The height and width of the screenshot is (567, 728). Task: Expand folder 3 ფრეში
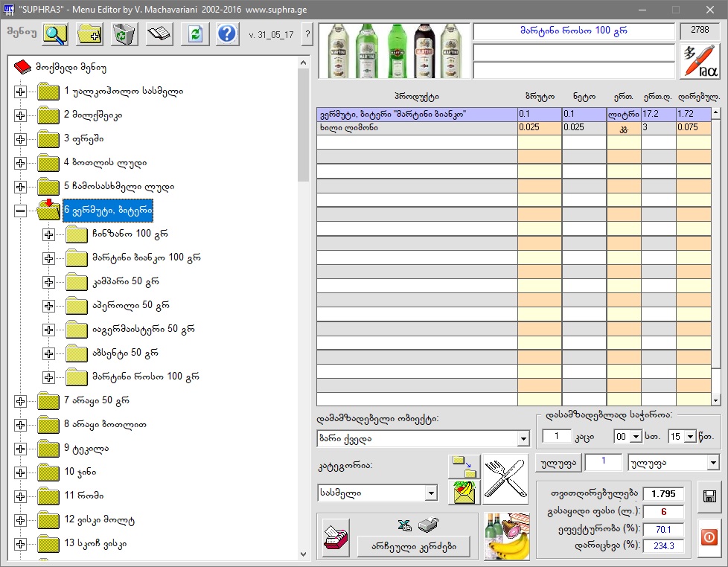[x=20, y=140]
